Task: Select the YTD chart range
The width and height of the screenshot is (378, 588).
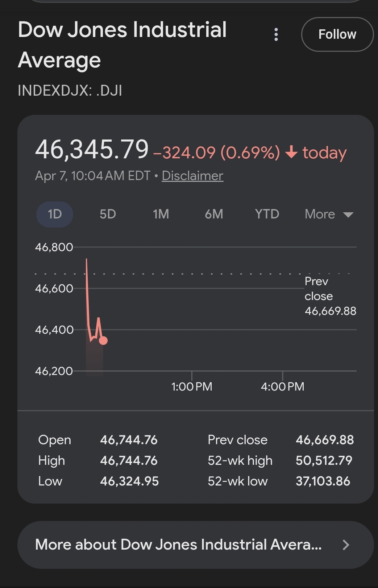Action: (267, 214)
